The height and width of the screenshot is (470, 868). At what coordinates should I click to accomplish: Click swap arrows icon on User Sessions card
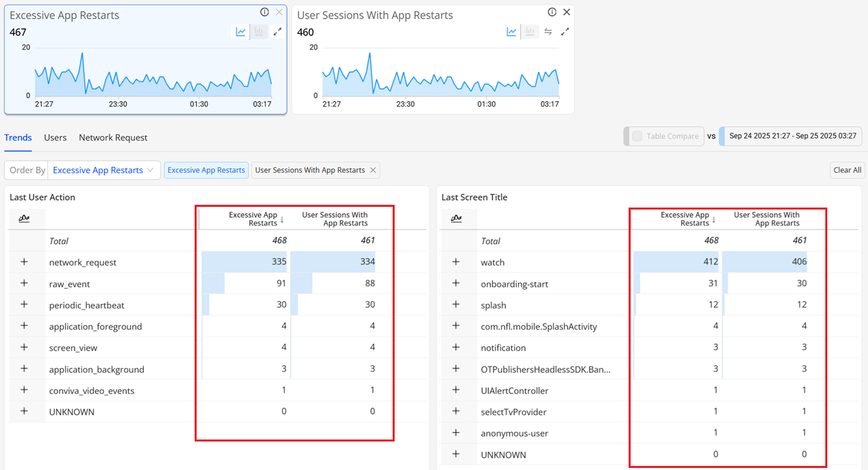tap(548, 32)
